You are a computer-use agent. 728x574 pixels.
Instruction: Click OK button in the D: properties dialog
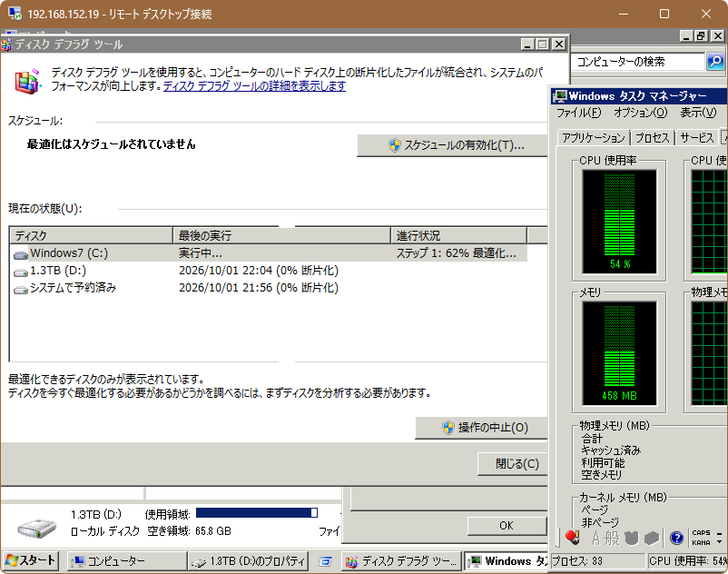point(507,526)
